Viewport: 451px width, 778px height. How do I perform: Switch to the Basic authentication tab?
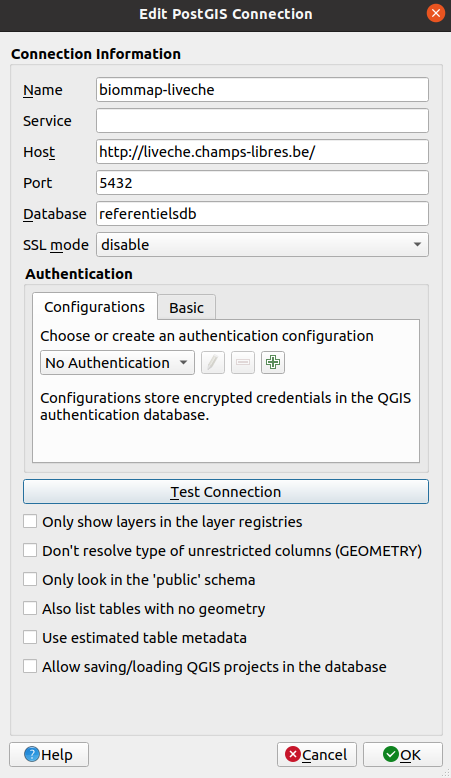(187, 308)
